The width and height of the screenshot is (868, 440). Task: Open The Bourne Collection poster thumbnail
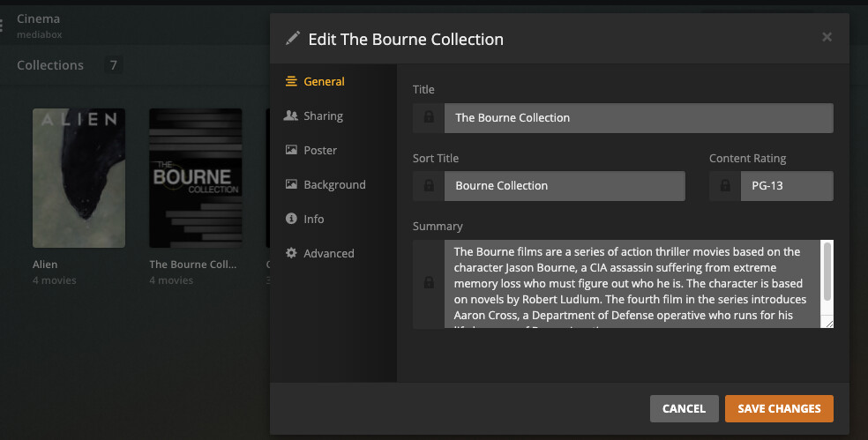click(196, 177)
